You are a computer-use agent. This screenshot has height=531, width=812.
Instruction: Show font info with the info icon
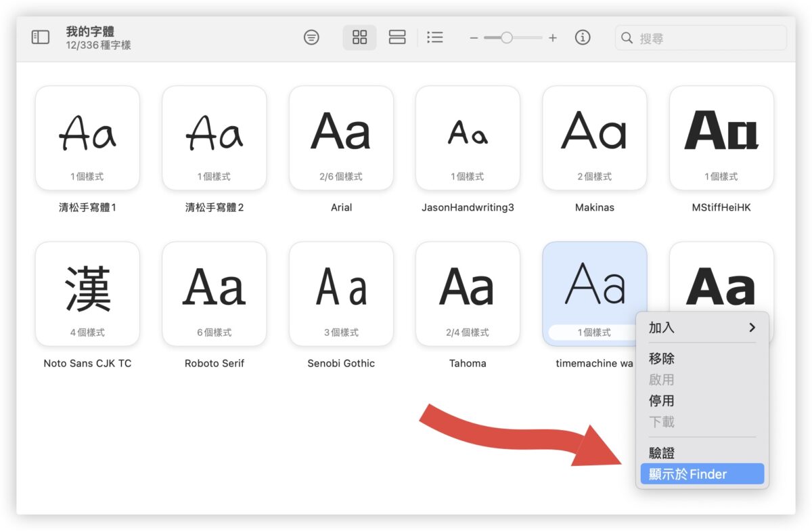click(583, 37)
